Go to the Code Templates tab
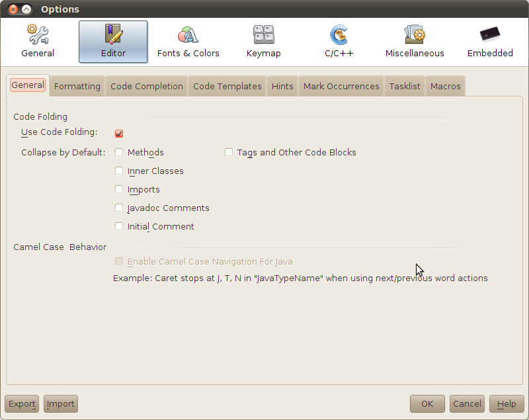529x420 pixels. (227, 86)
